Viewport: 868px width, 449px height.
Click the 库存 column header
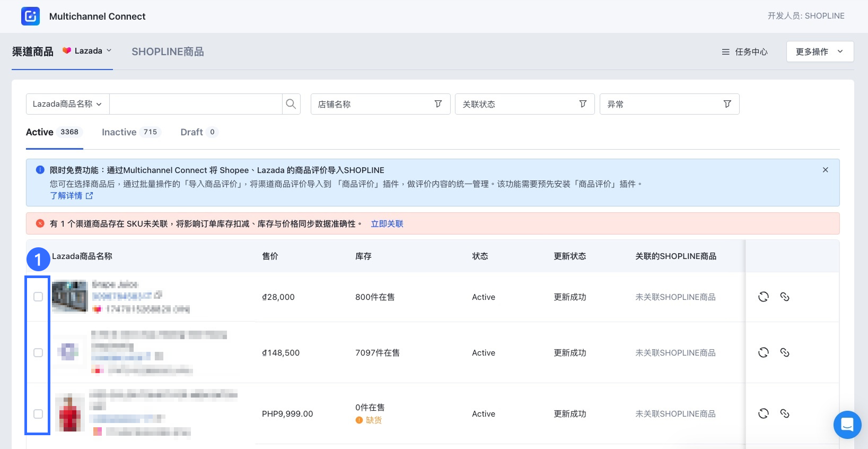coord(363,256)
